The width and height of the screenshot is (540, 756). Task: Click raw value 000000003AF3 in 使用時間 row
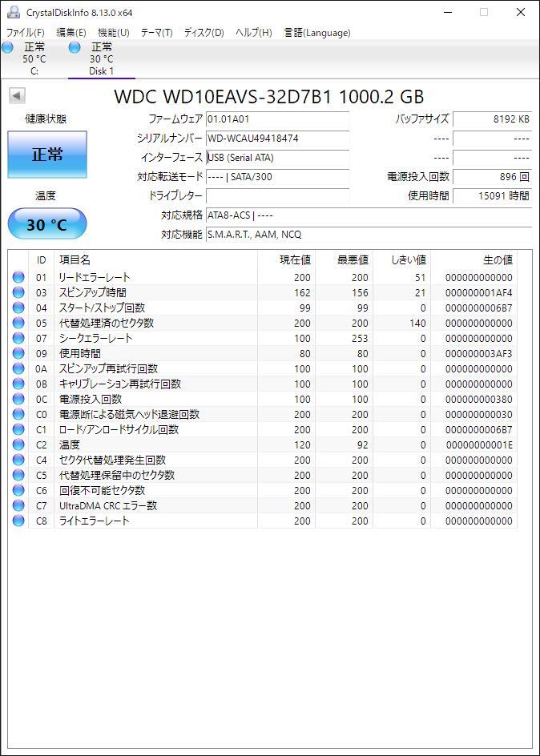[479, 354]
